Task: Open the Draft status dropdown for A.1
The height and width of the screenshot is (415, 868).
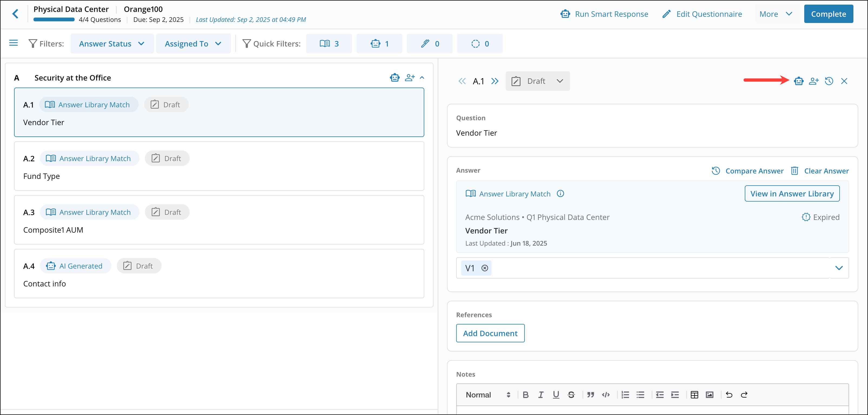Action: tap(538, 81)
